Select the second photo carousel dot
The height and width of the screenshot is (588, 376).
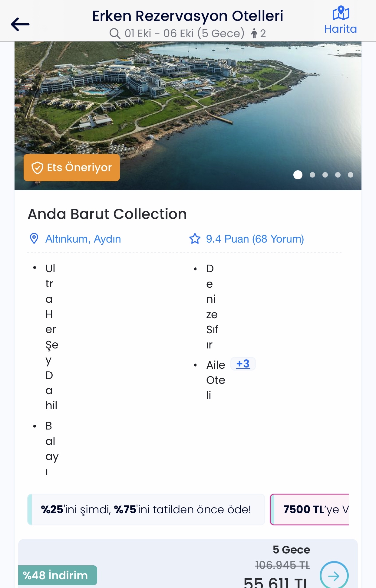(312, 175)
